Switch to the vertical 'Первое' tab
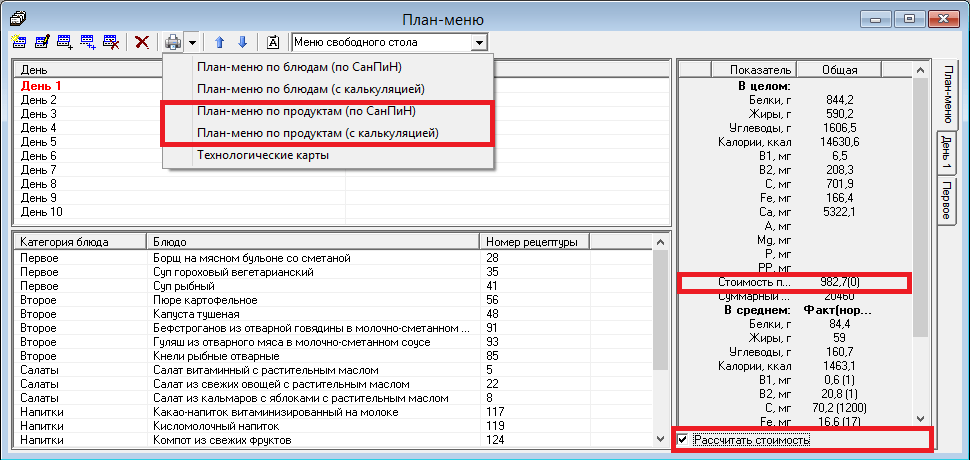 pos(946,202)
